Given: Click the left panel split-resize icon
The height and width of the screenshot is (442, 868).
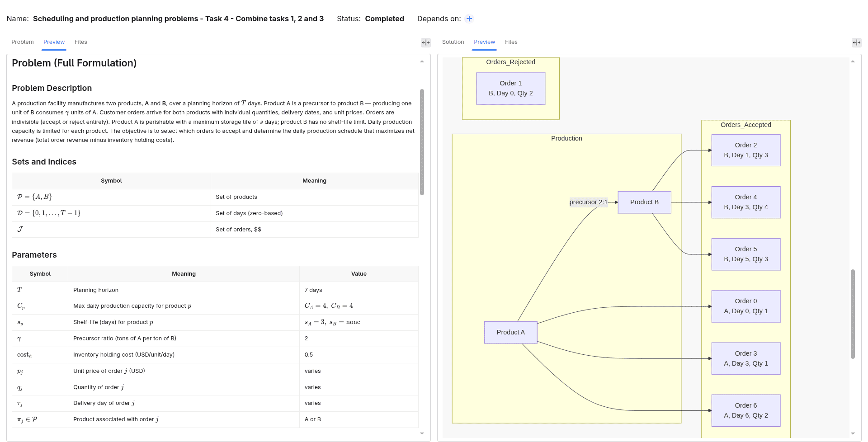Looking at the screenshot, I should (x=426, y=42).
